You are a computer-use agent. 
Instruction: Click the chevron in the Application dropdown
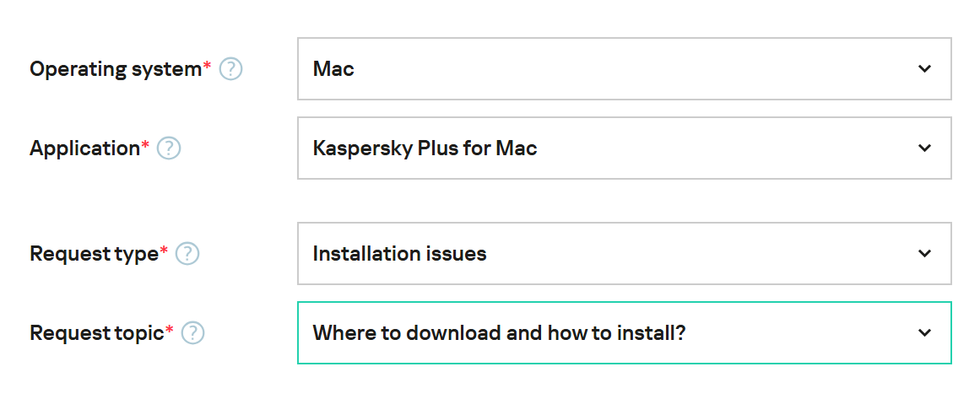(x=924, y=148)
